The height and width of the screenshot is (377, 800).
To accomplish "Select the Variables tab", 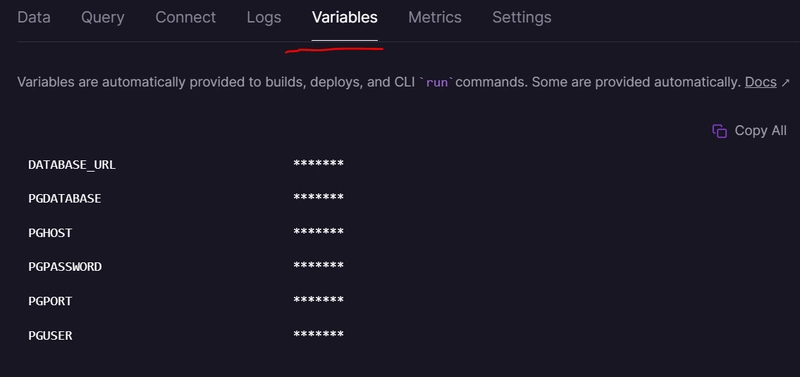I will click(345, 17).
